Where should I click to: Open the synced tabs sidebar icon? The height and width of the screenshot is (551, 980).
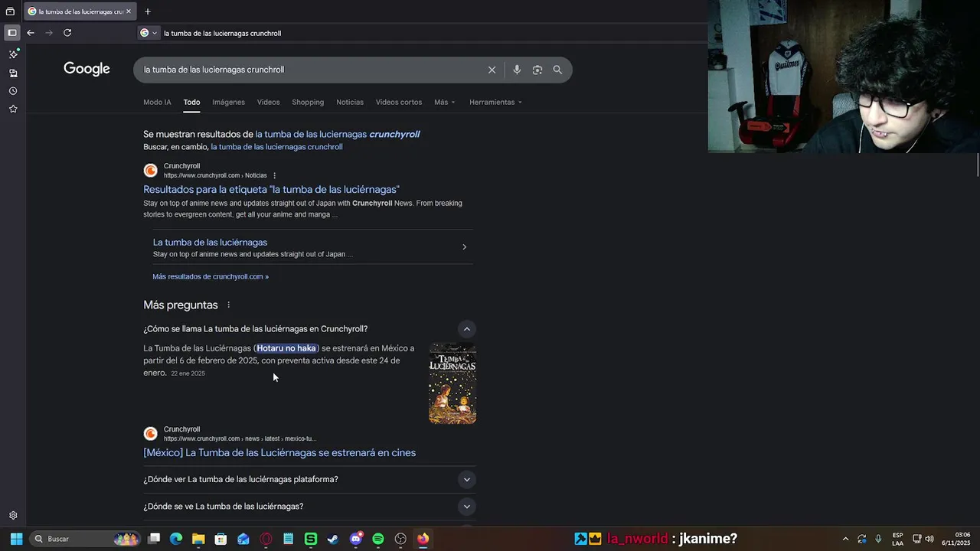click(13, 73)
